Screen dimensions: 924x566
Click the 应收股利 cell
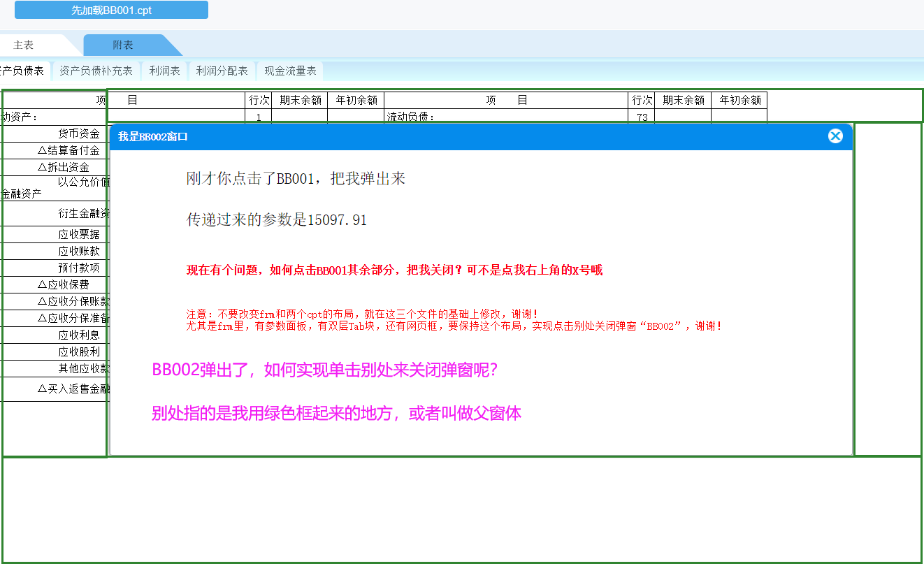tap(78, 351)
